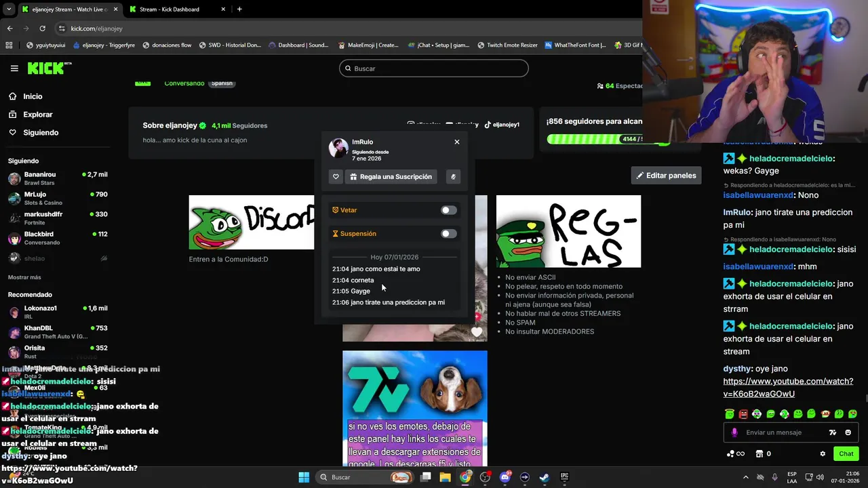Open the emoji picker in chat input

click(848, 432)
